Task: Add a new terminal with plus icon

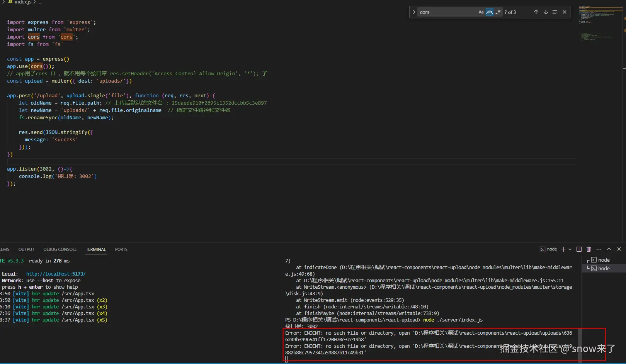Action: 563,249
